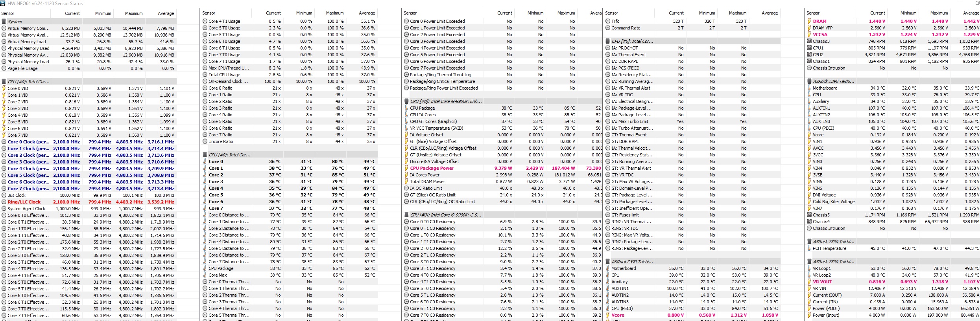The image size is (980, 321).
Task: Click the fan icon beside Chassis3
Action: click(809, 41)
